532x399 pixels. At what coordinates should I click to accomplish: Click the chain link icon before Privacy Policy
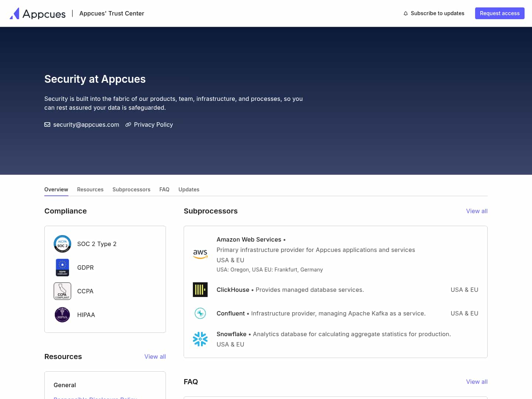click(128, 125)
